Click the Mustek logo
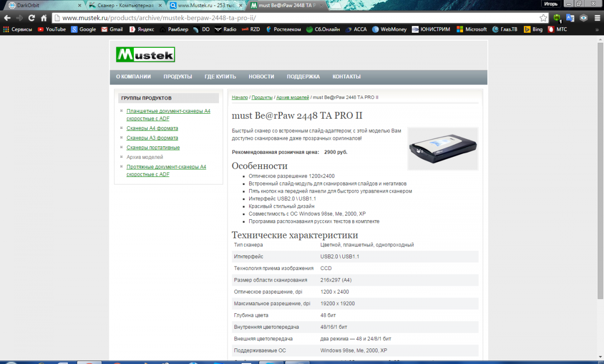This screenshot has height=364, width=604. coord(145,54)
